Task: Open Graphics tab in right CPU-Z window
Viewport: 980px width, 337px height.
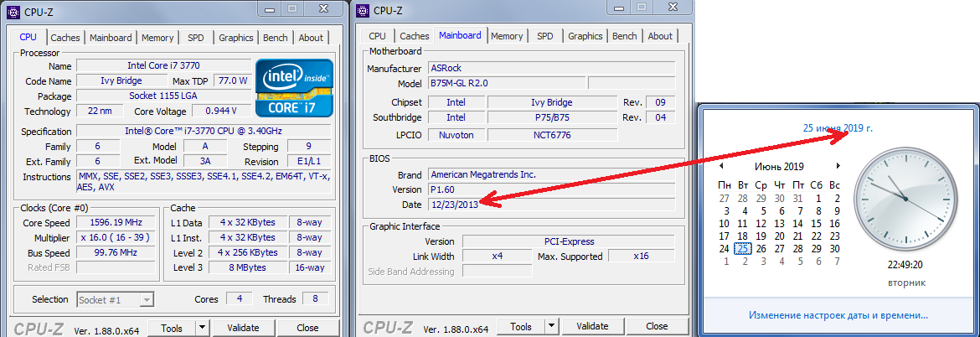Action: coord(585,36)
